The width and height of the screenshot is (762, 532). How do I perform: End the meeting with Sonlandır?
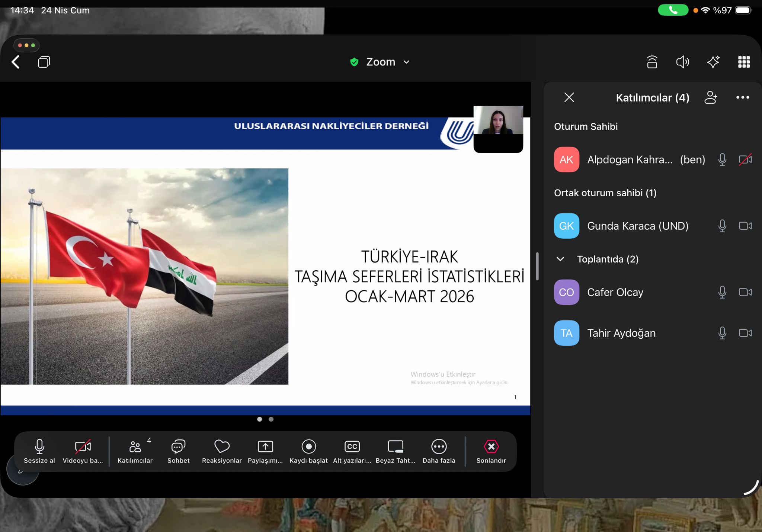pos(491,451)
